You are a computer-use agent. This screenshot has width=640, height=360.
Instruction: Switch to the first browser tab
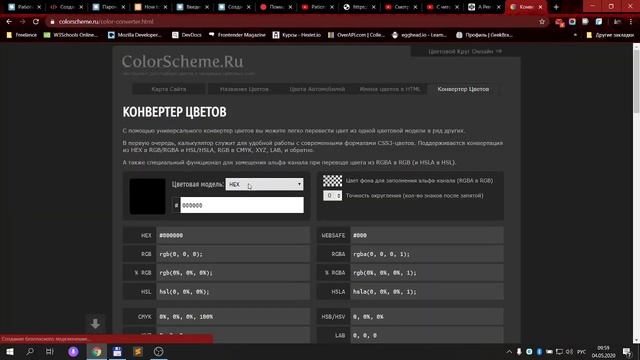tap(24, 7)
